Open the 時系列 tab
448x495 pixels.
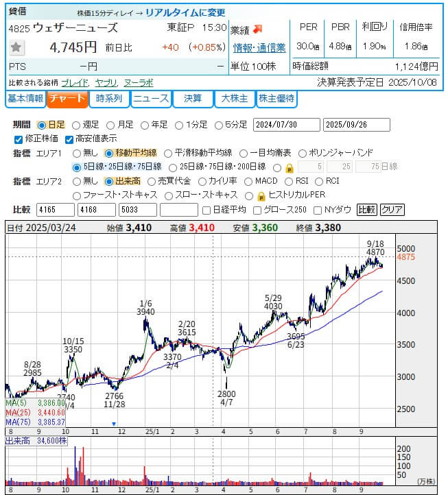[109, 99]
